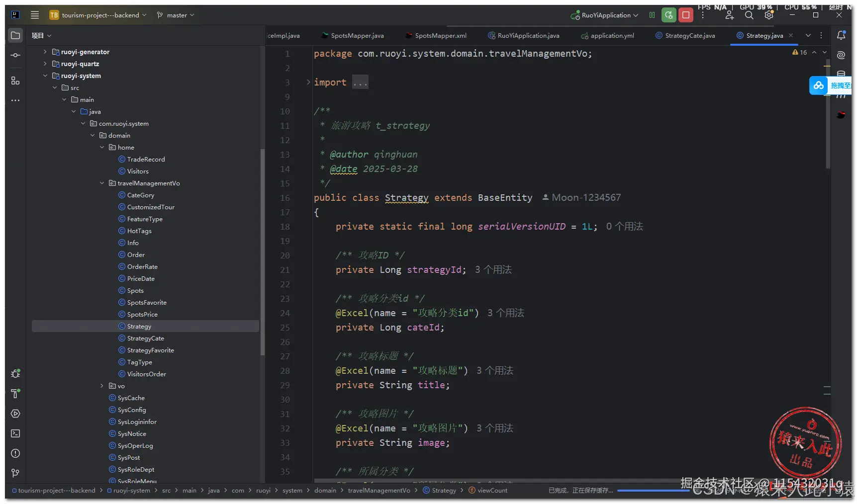857x504 pixels.
Task: Close the Strategy.java tab
Action: click(791, 35)
